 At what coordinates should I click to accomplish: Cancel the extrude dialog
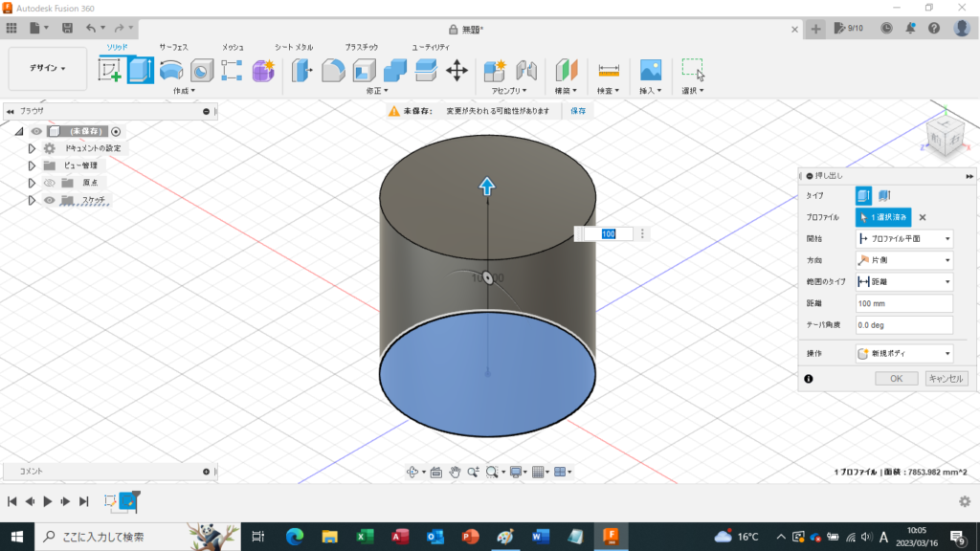click(x=947, y=379)
